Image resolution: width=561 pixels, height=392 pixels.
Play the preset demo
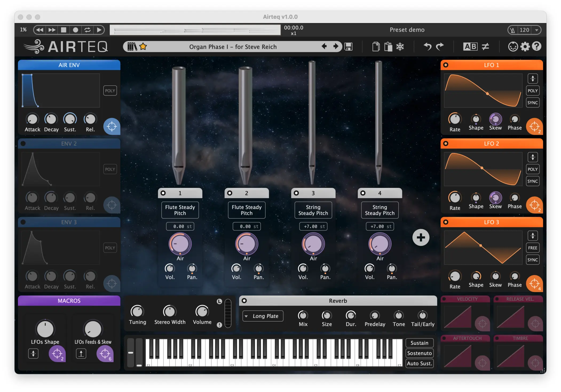99,30
